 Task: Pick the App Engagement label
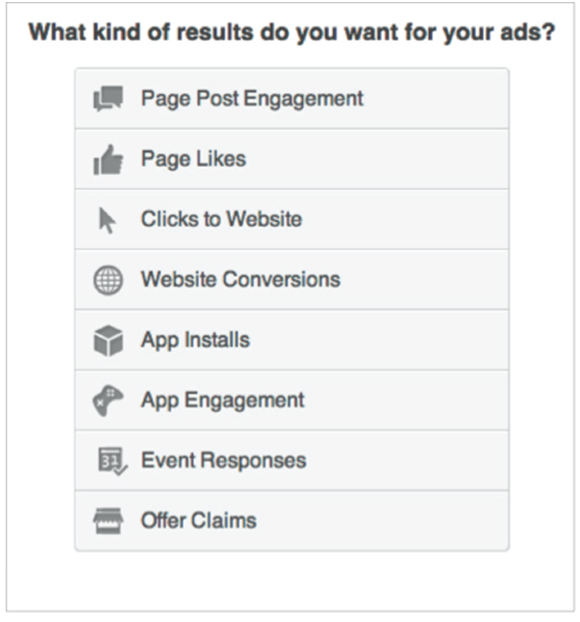223,401
